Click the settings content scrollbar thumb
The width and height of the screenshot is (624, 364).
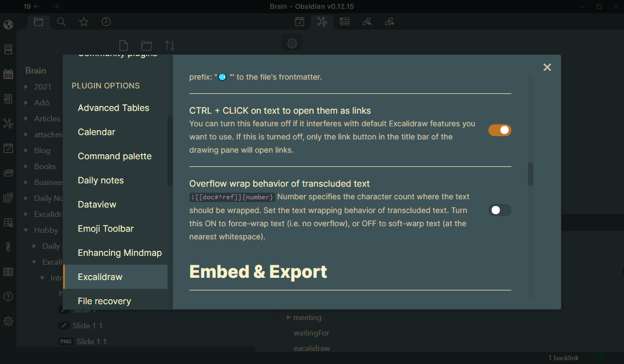click(531, 174)
